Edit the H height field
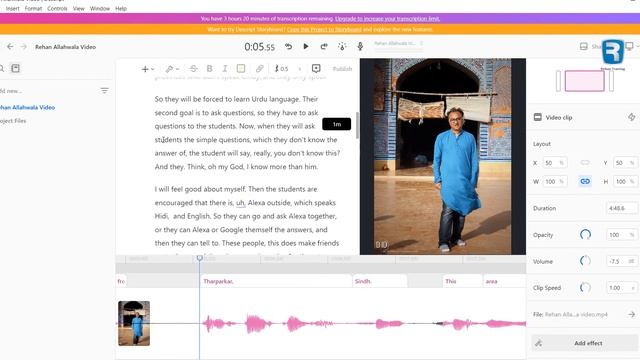The width and height of the screenshot is (640, 360). tap(625, 181)
